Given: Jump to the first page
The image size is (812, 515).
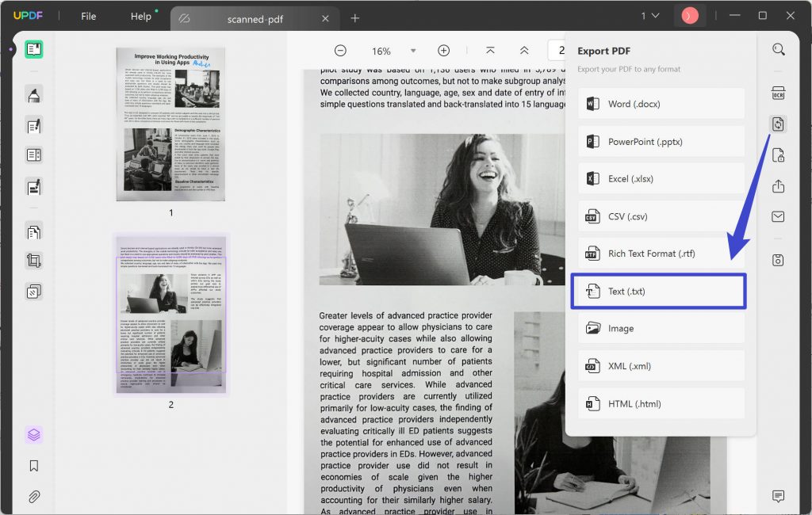Looking at the screenshot, I should (x=490, y=51).
